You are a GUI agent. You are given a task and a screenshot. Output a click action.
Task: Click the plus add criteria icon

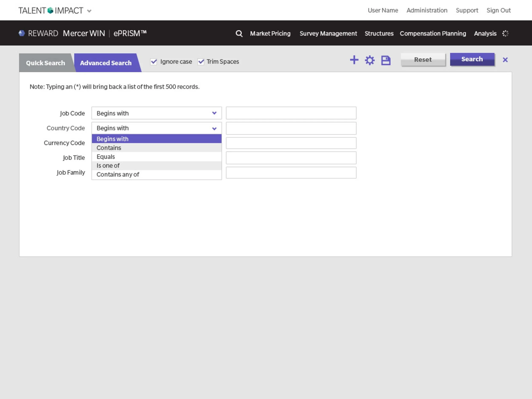354,60
